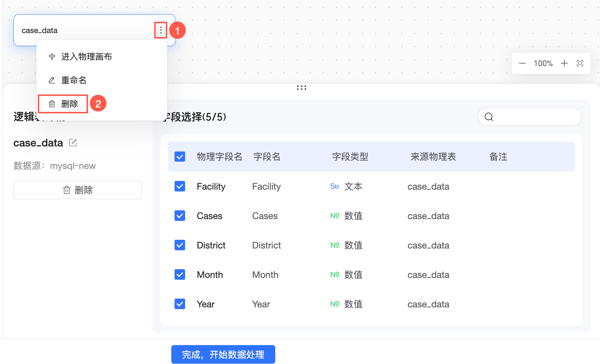
Task: Click the Cases field type 数值
Action: 346,216
